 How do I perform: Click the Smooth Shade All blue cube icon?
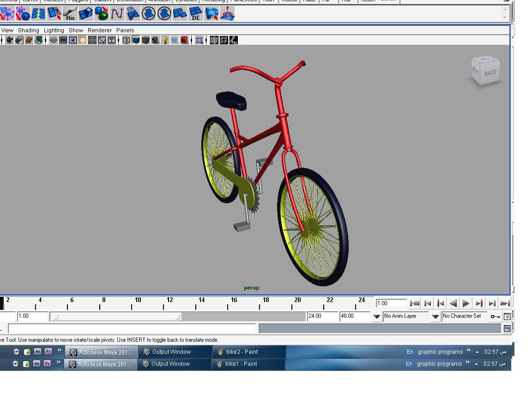point(136,40)
